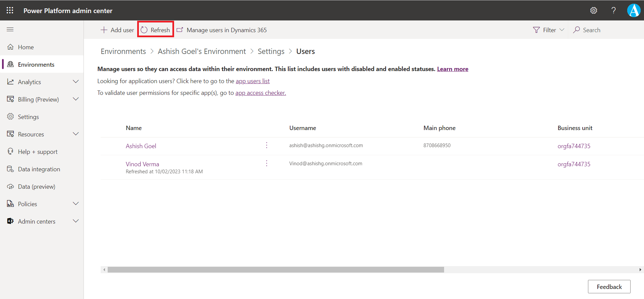Screen dimensions: 644x299
Task: Collapse the navigation hamburger menu
Action: (10, 29)
